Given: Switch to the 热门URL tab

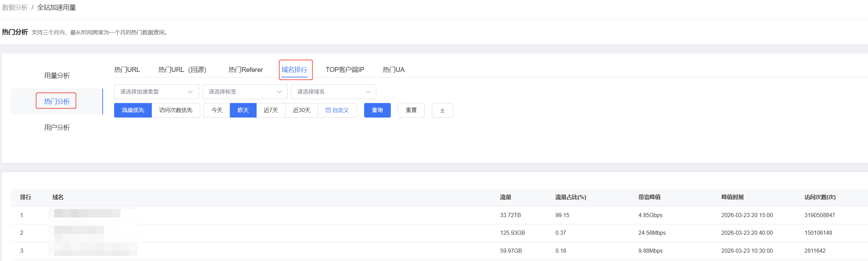Looking at the screenshot, I should [127, 70].
